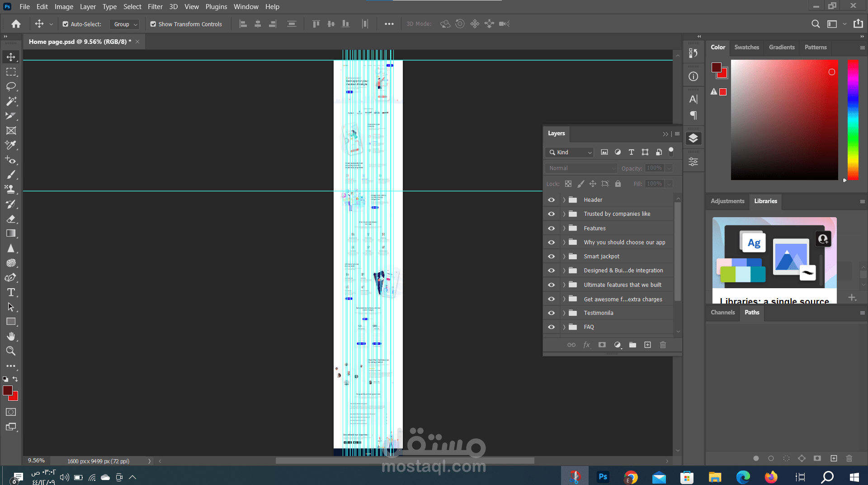
Task: Select the Rectangular Marquee tool
Action: [11, 72]
